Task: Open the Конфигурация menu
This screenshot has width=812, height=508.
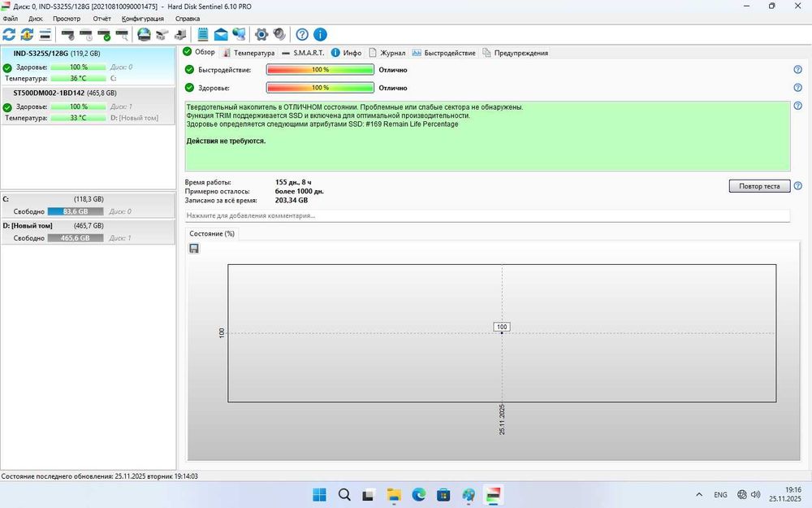Action: pos(142,19)
